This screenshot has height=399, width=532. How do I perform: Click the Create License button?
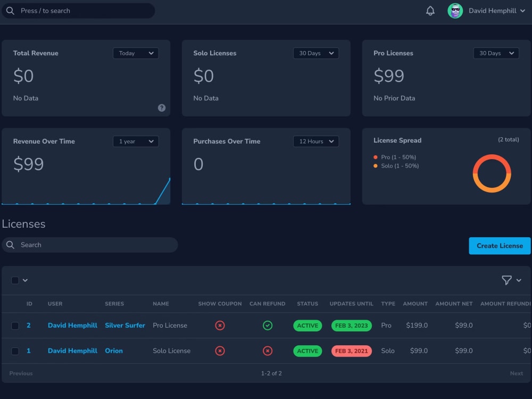[499, 246]
